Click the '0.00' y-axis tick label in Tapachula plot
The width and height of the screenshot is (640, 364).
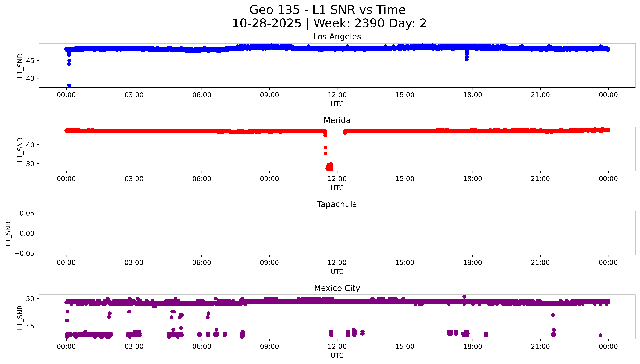point(27,233)
